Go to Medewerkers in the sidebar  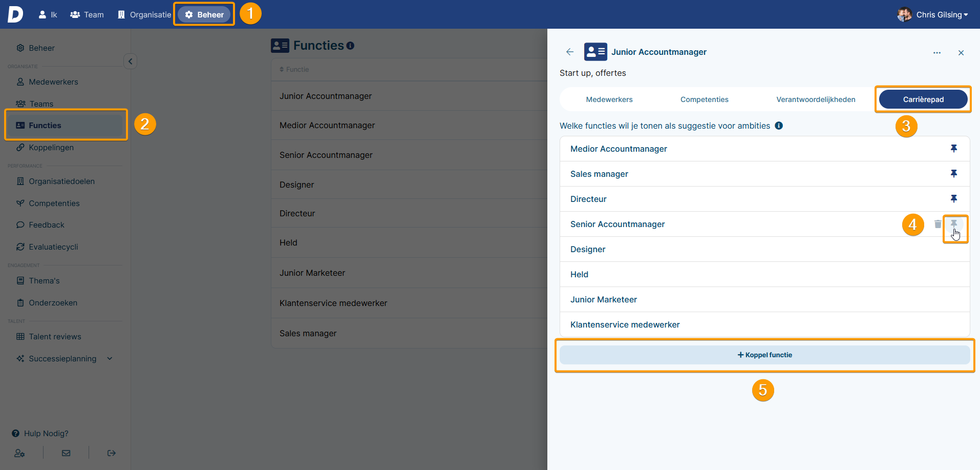pyautogui.click(x=48, y=82)
